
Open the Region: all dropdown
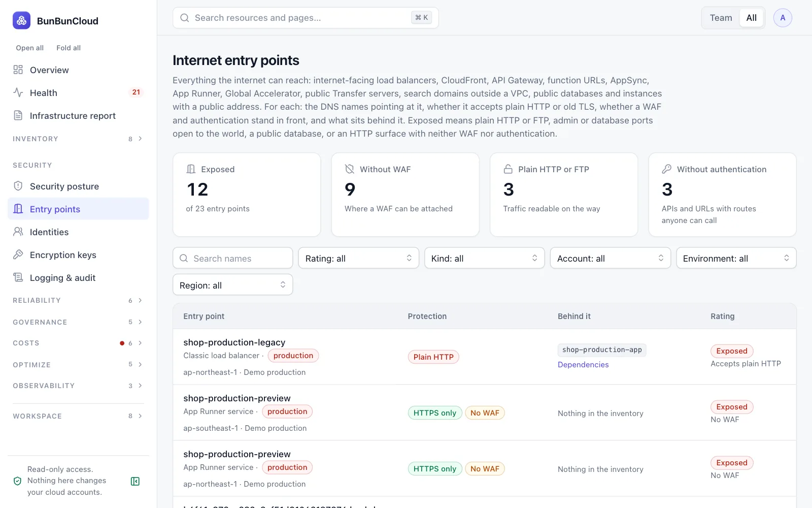pyautogui.click(x=232, y=285)
